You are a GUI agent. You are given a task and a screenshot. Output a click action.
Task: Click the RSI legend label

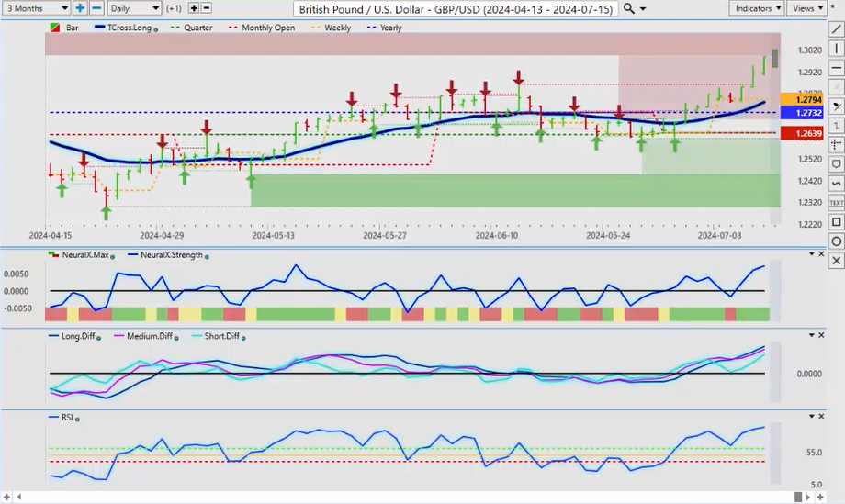(67, 418)
